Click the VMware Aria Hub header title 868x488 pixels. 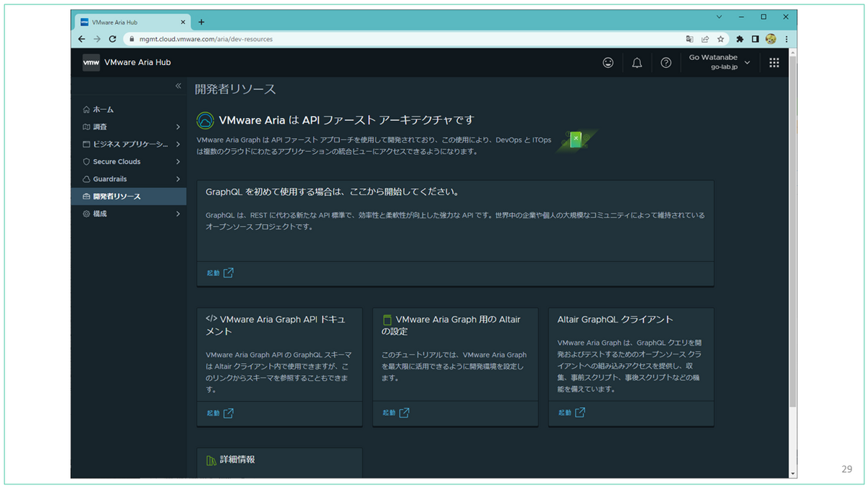point(137,63)
